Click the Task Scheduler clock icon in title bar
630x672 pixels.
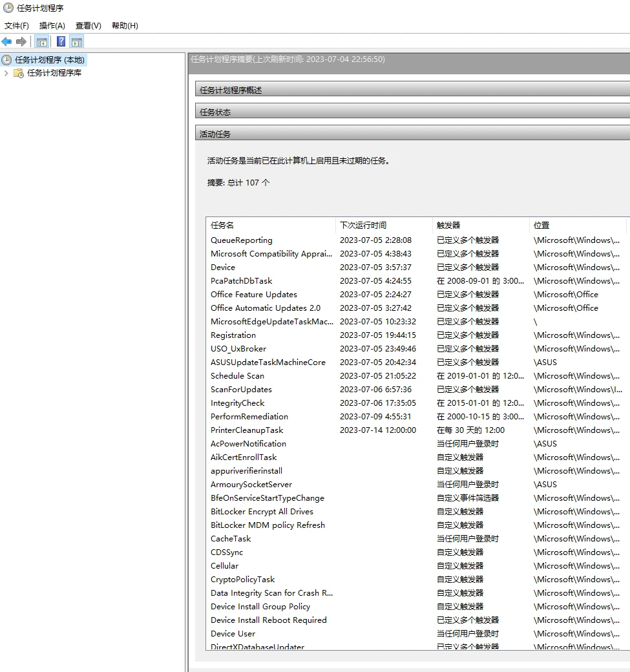pos(8,8)
